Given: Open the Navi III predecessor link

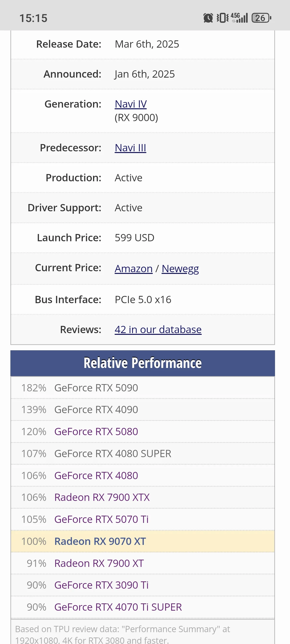Looking at the screenshot, I should 130,148.
